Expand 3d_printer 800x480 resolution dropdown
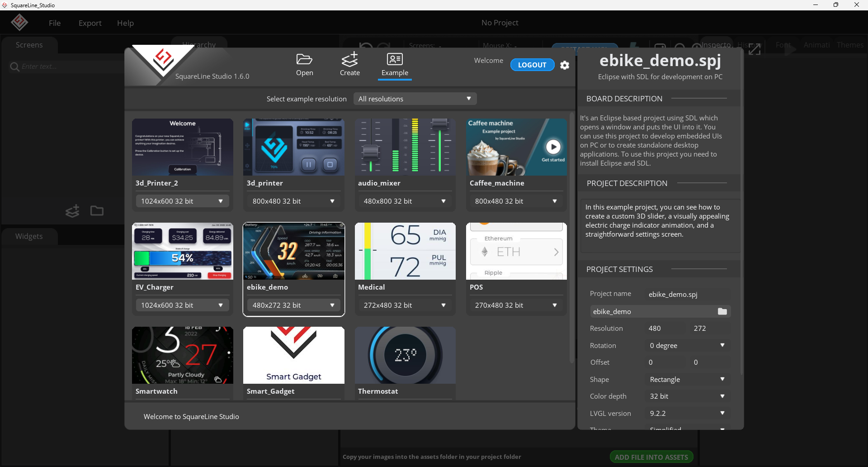868x467 pixels. pos(294,201)
